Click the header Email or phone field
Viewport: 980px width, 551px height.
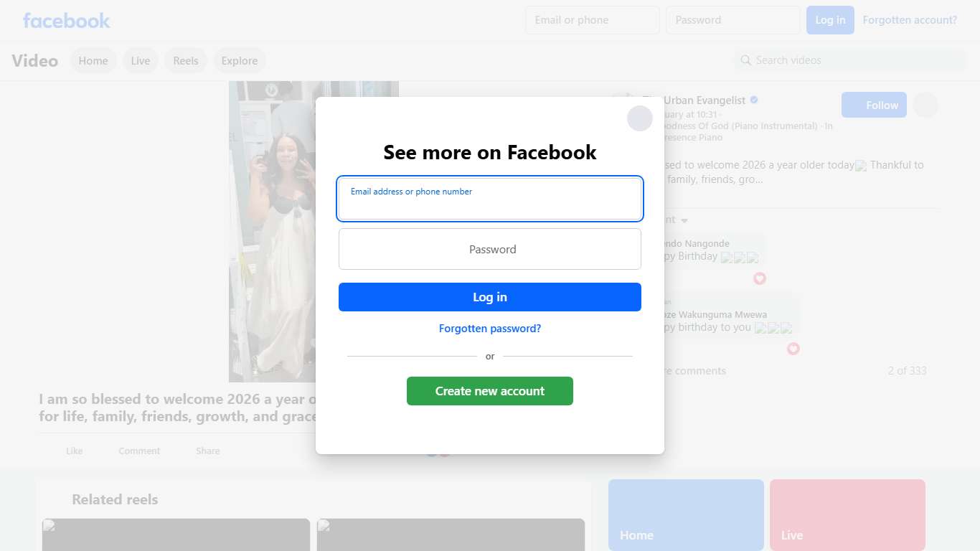pos(593,20)
